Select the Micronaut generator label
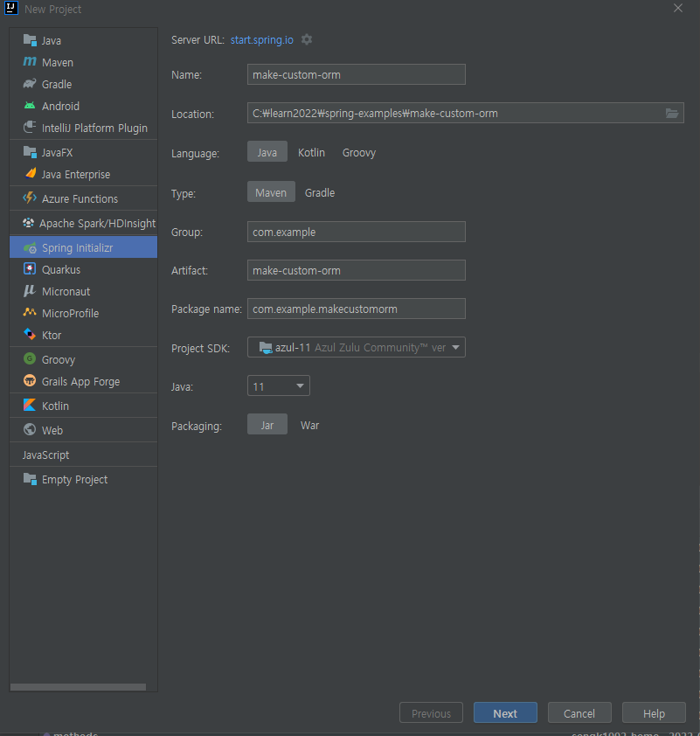 pos(66,291)
